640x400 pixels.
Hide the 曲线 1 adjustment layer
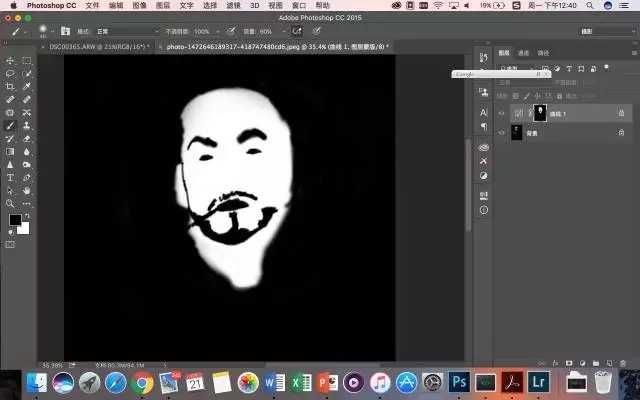coord(502,113)
